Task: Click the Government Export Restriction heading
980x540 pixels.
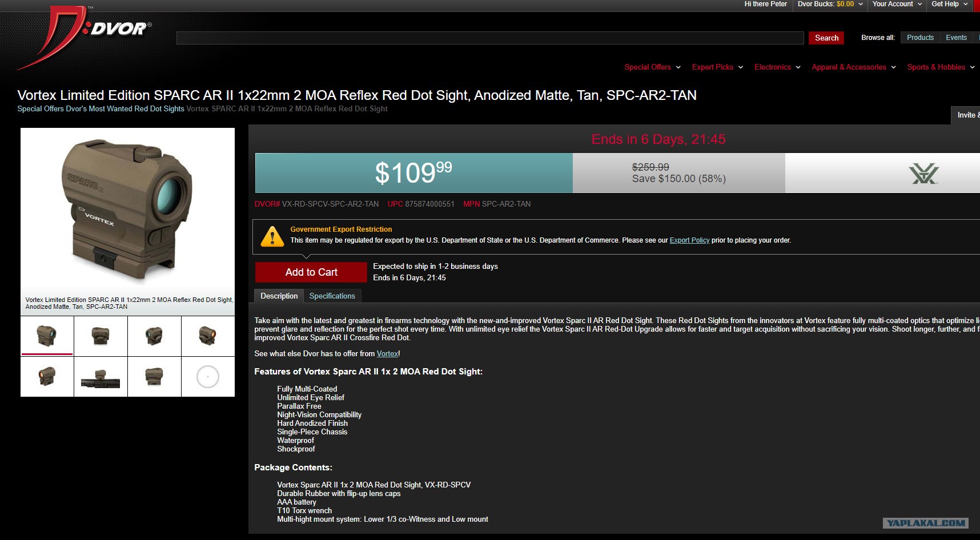Action: [x=341, y=229]
